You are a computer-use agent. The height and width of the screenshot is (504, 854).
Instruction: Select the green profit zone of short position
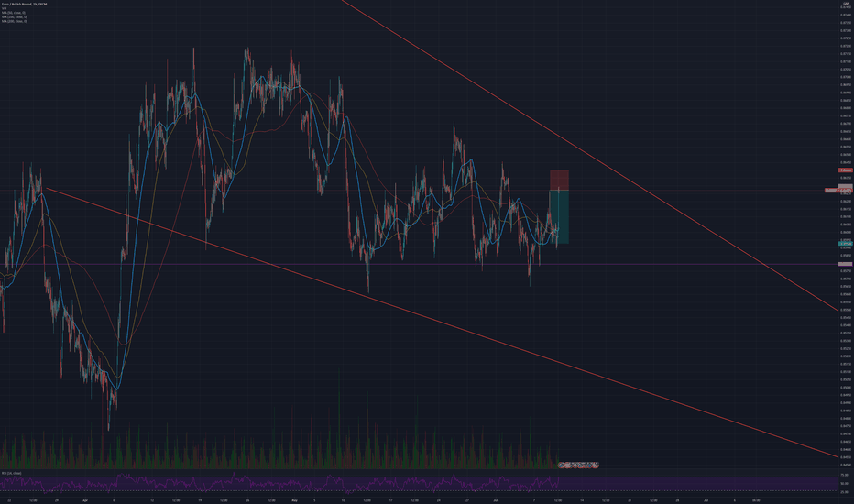tap(559, 216)
